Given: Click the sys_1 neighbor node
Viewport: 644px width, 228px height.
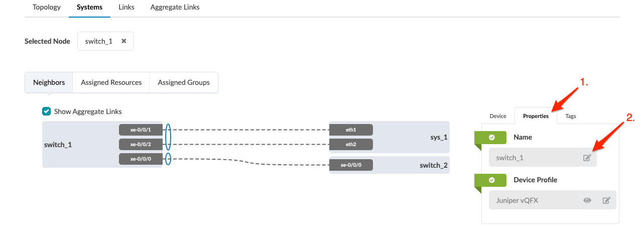Looking at the screenshot, I should click(x=438, y=137).
